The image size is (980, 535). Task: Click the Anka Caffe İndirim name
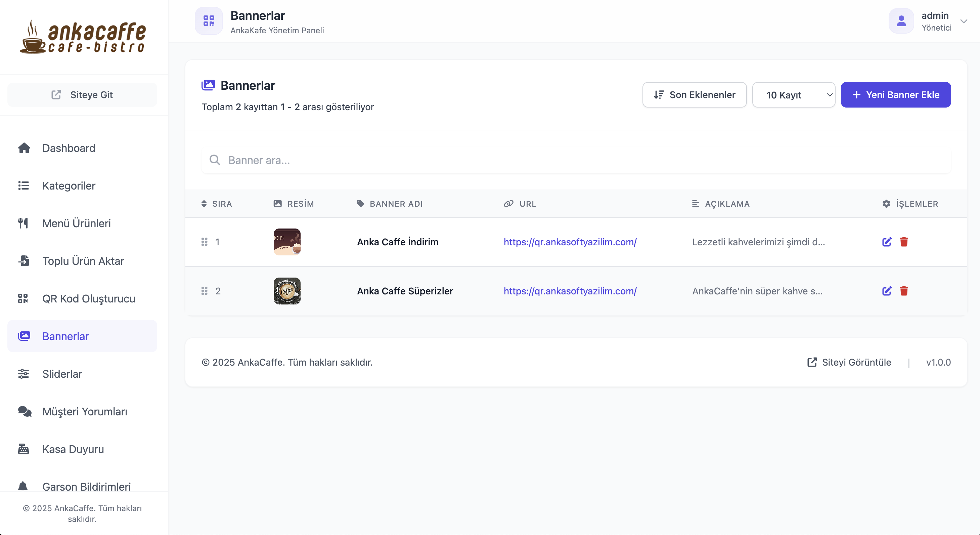pyautogui.click(x=398, y=242)
